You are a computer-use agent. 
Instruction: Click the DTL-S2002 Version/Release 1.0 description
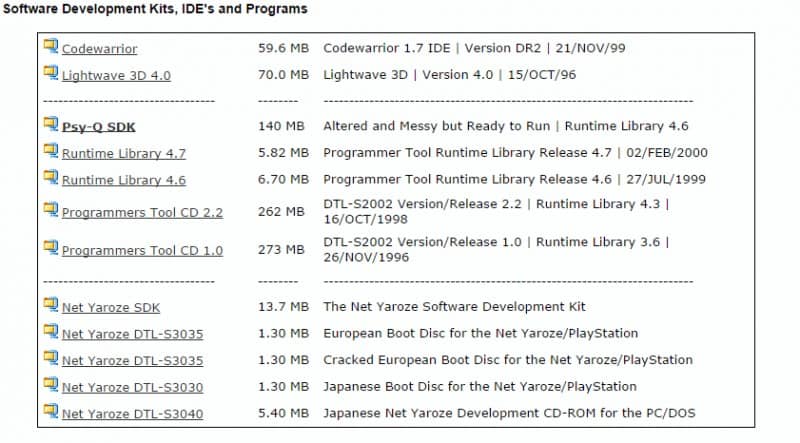tap(496, 250)
